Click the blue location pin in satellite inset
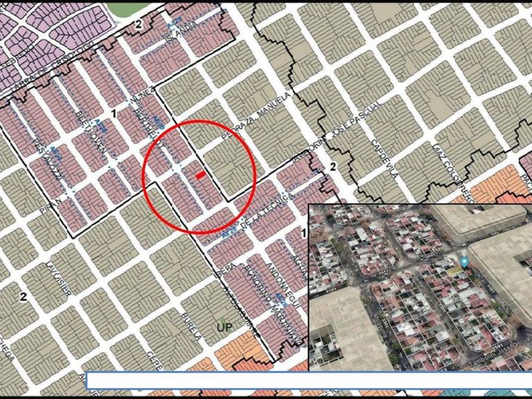 coord(465,262)
